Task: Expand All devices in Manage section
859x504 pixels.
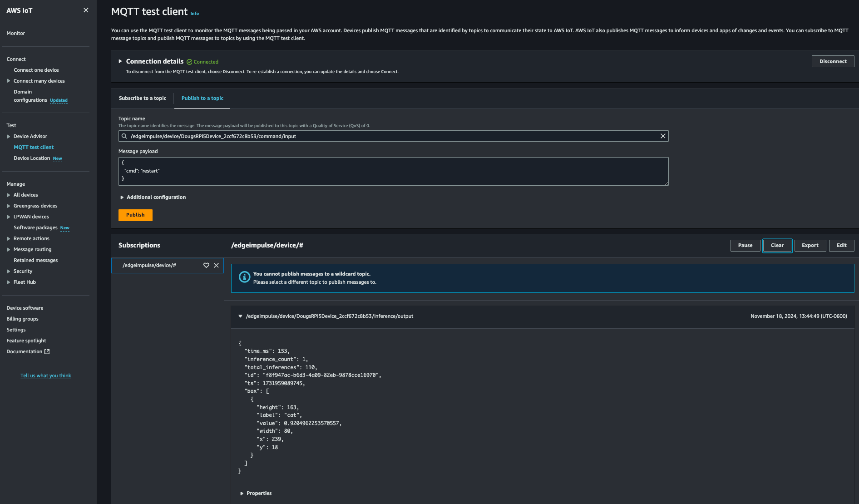Action: click(x=8, y=195)
